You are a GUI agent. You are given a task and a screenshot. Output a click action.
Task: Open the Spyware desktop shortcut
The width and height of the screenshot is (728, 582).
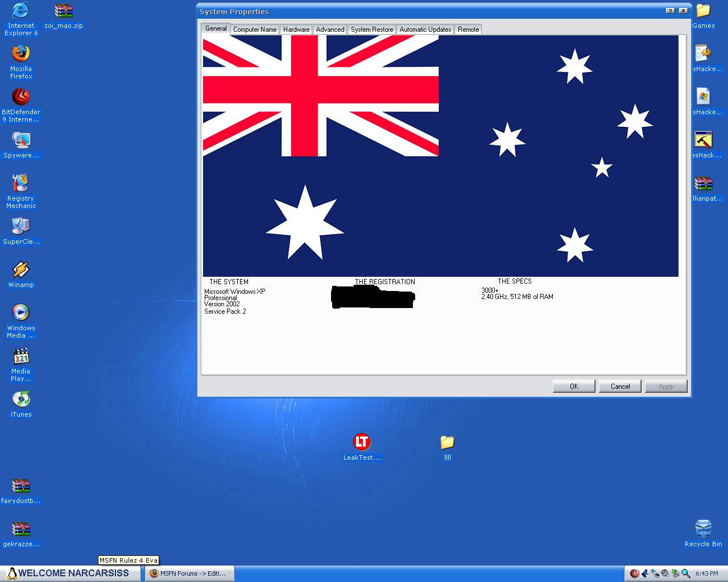pos(21,145)
